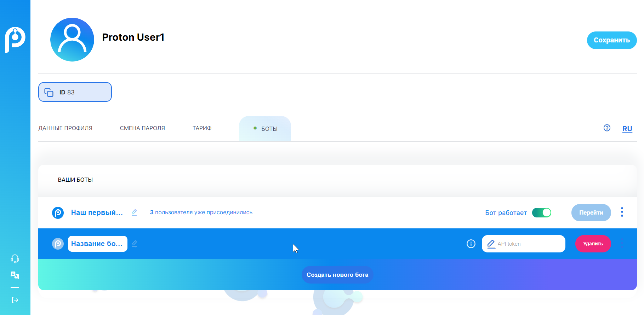The image size is (644, 315).
Task: Switch to СМЕНА ПАРОЛЯ tab
Action: click(x=142, y=128)
